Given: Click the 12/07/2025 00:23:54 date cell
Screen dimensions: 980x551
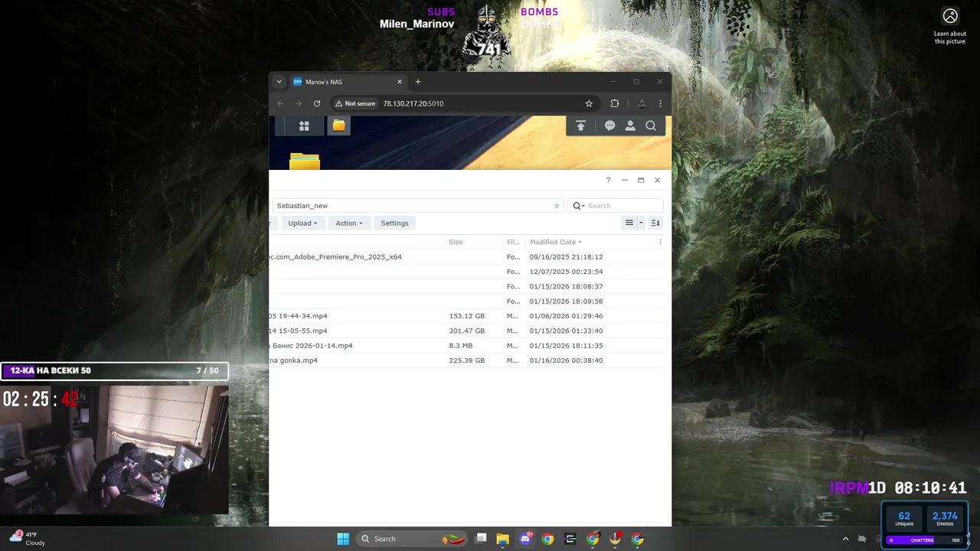Looking at the screenshot, I should pyautogui.click(x=566, y=272).
